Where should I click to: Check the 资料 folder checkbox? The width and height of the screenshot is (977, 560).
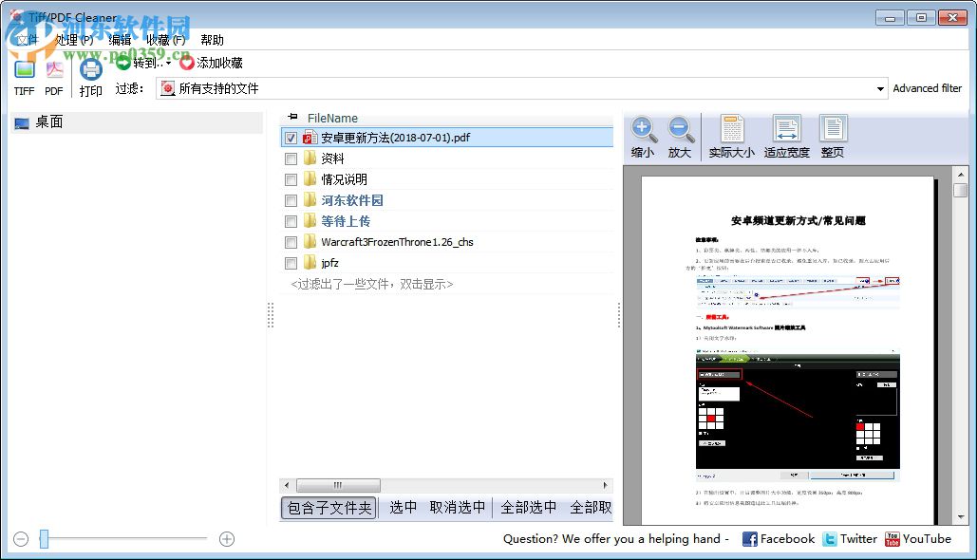click(x=291, y=159)
